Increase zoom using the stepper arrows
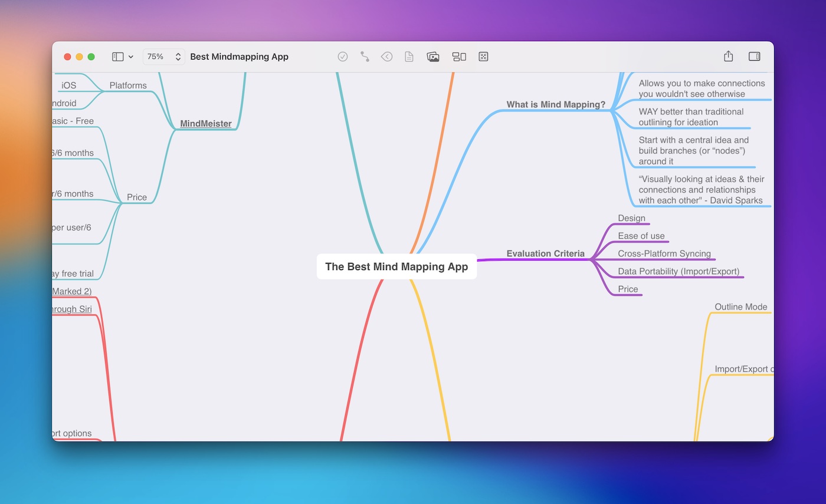The image size is (826, 504). (x=178, y=54)
